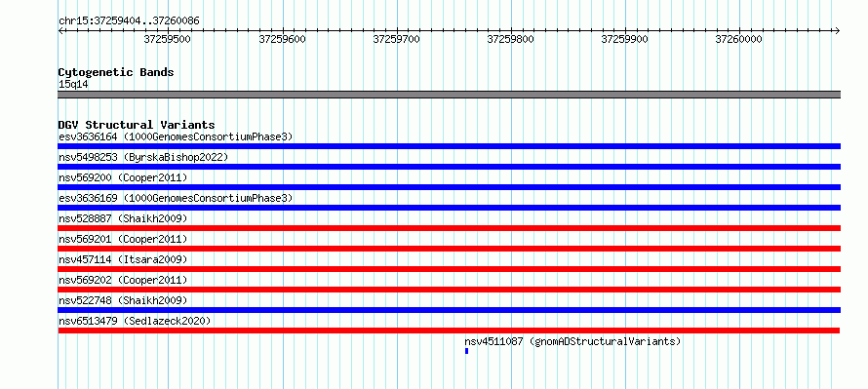Click the small blue nsv4511087 variant marker
Viewport: 868px width, 389px height.
coord(466,351)
